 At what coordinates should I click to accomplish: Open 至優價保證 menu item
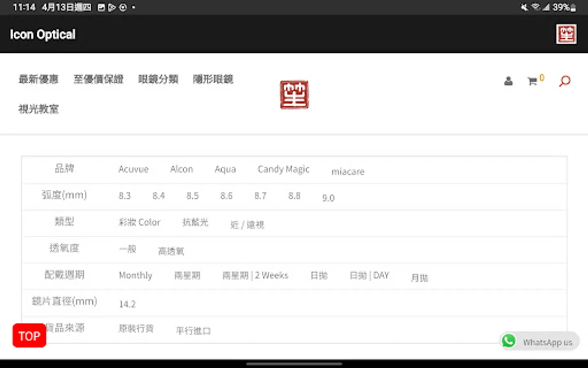click(98, 79)
